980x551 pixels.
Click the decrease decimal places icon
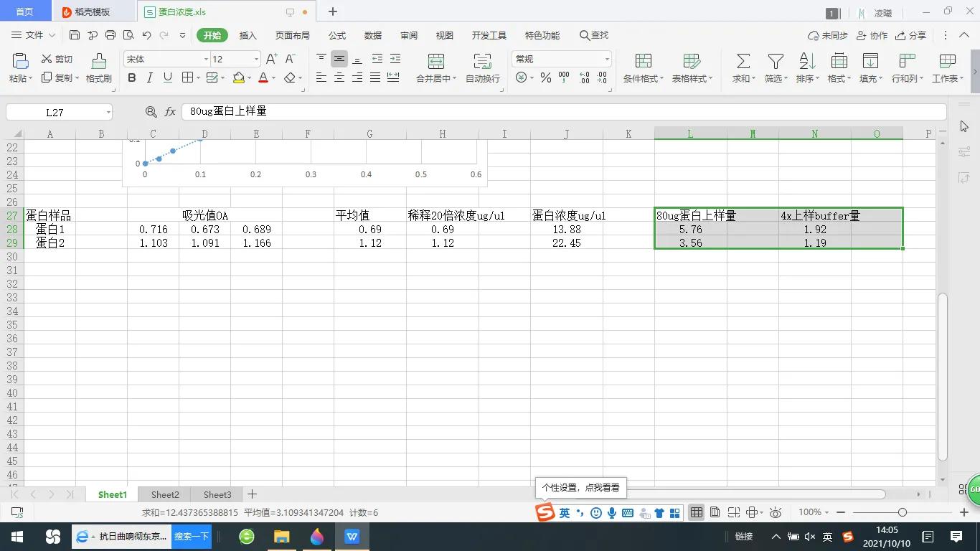602,77
